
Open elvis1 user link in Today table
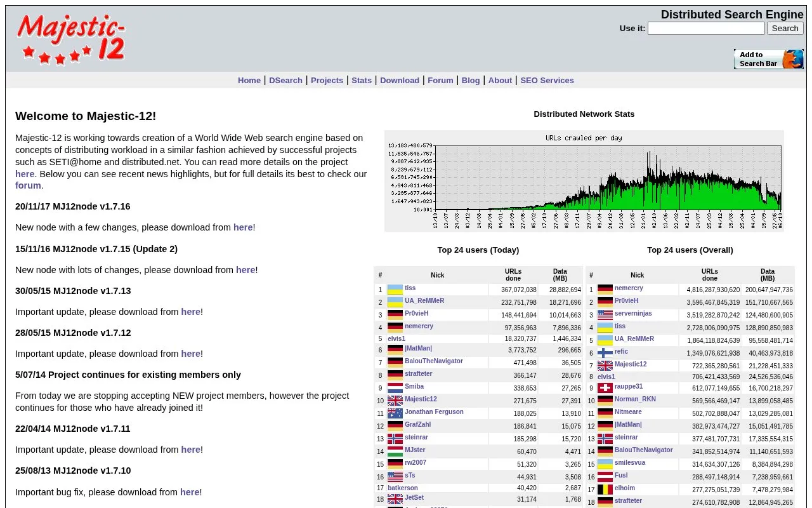coord(396,339)
